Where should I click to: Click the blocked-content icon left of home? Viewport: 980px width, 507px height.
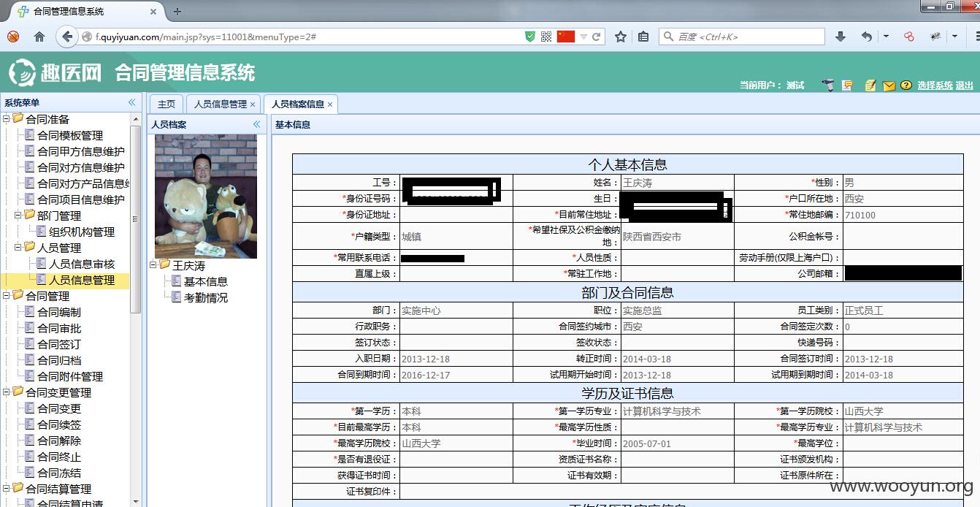(x=13, y=37)
